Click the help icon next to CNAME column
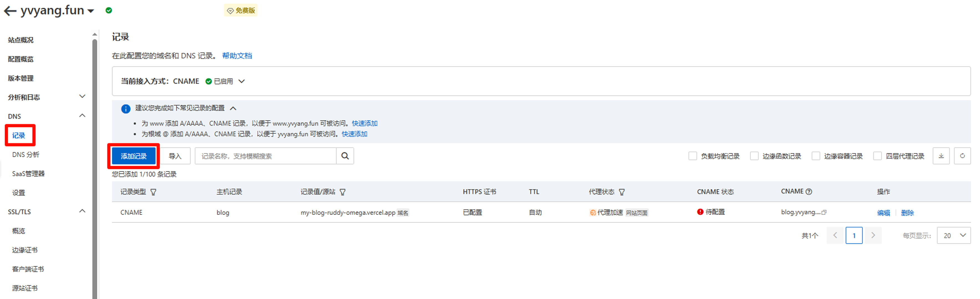 [809, 192]
